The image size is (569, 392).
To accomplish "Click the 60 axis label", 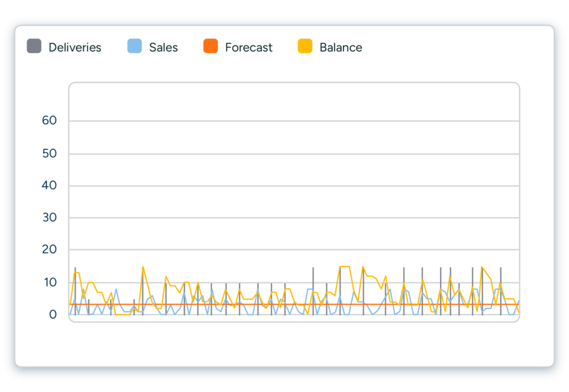I will click(50, 120).
